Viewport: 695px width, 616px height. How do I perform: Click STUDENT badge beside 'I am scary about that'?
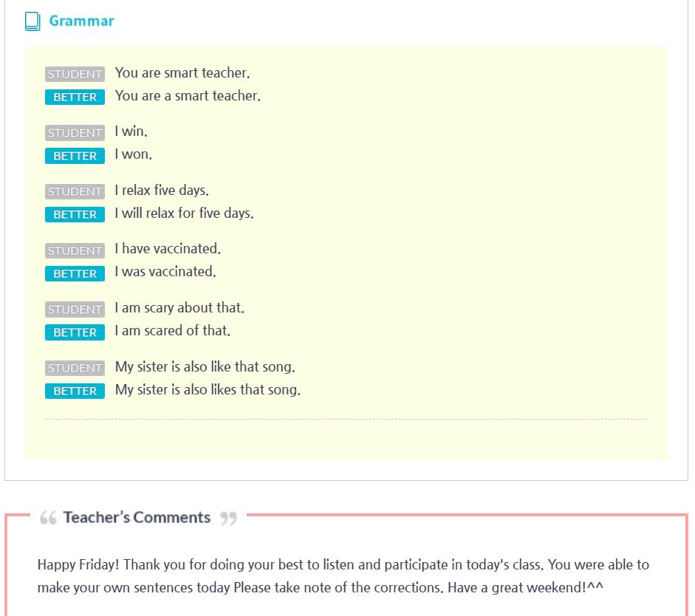[75, 309]
